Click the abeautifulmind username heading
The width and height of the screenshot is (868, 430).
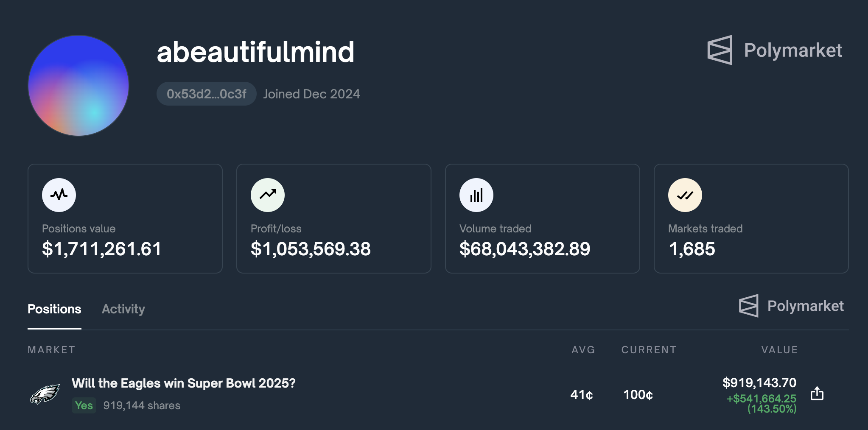tap(255, 52)
